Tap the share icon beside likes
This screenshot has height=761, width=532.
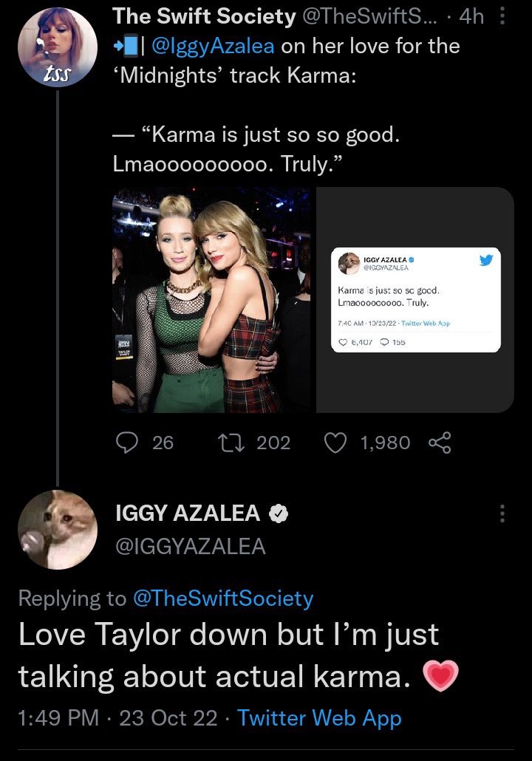click(x=440, y=443)
